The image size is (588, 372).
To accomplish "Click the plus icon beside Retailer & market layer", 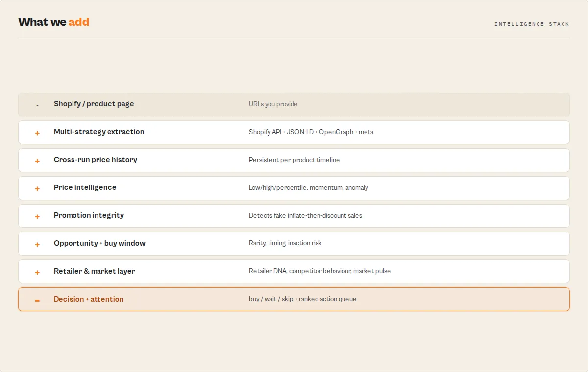I will click(37, 272).
